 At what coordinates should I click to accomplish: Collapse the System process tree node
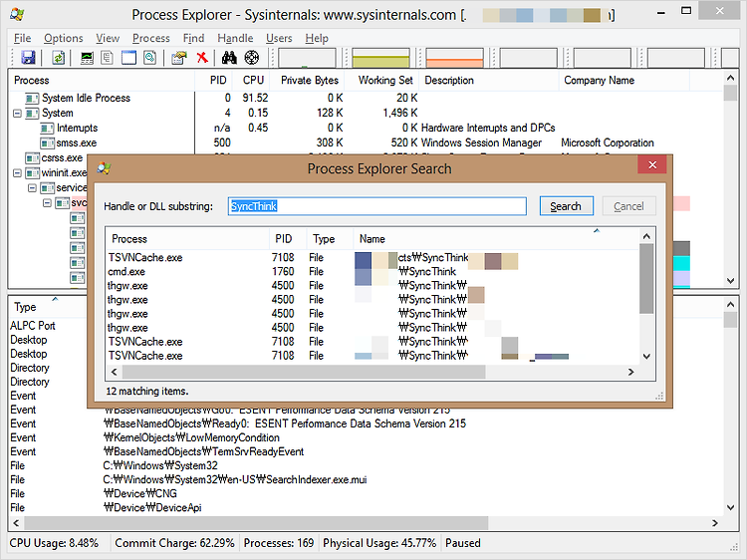[17, 114]
